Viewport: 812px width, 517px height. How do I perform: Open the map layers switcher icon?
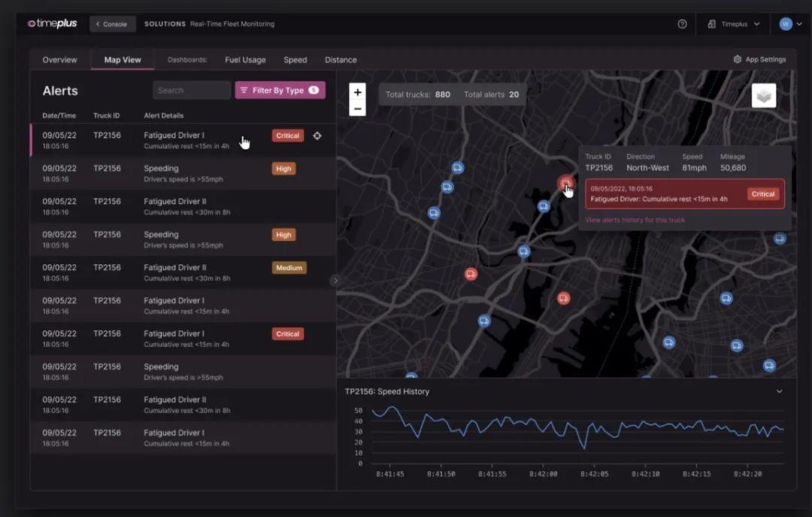[763, 96]
